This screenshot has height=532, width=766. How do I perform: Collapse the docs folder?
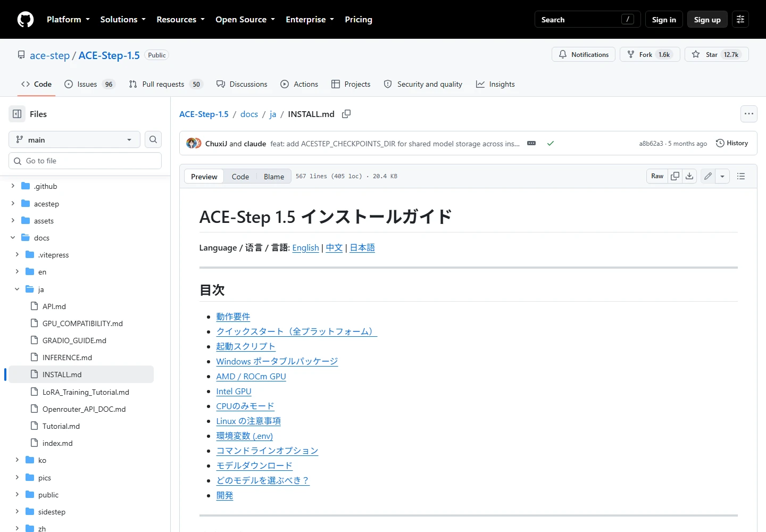13,238
